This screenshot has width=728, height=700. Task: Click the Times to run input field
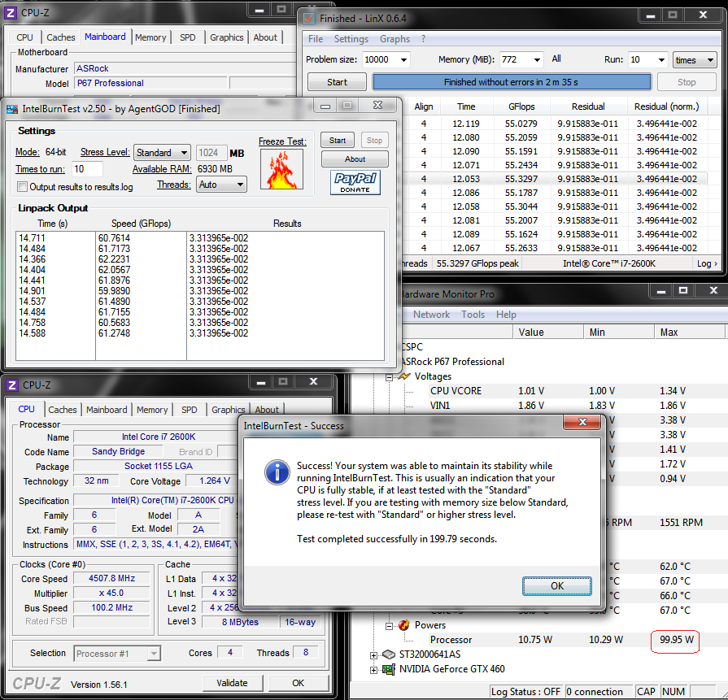tap(88, 169)
